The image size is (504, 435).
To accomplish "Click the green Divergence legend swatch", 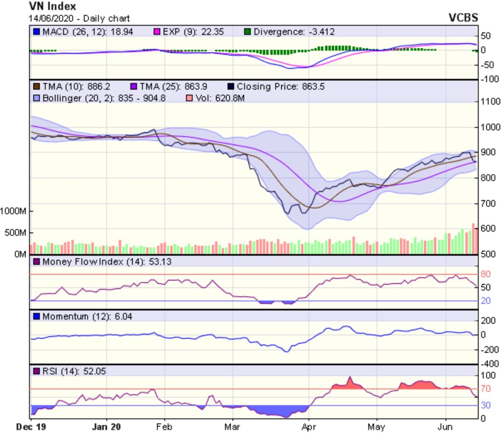I will point(248,32).
